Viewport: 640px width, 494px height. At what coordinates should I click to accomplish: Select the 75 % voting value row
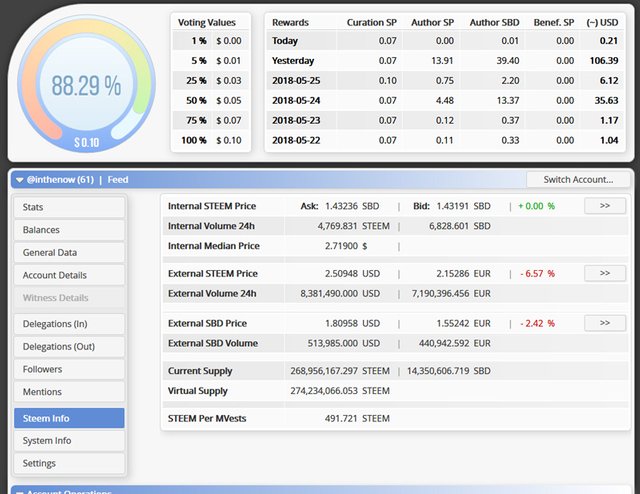tap(211, 120)
